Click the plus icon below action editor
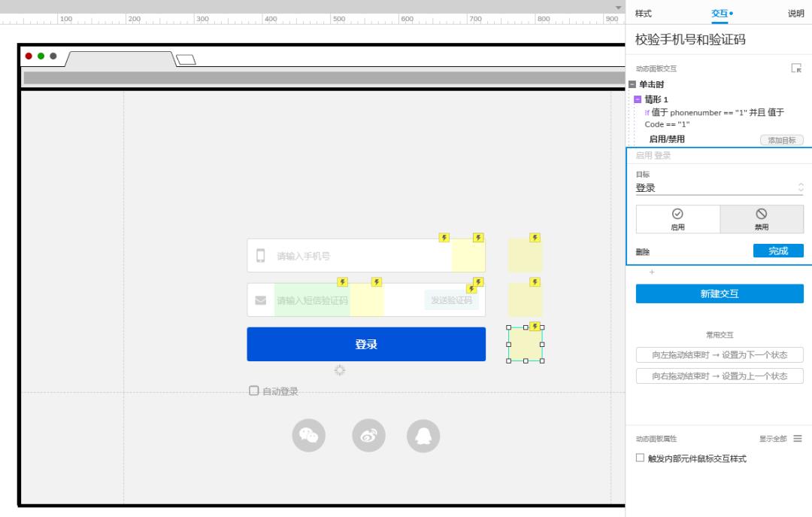The image size is (812, 517). click(652, 272)
